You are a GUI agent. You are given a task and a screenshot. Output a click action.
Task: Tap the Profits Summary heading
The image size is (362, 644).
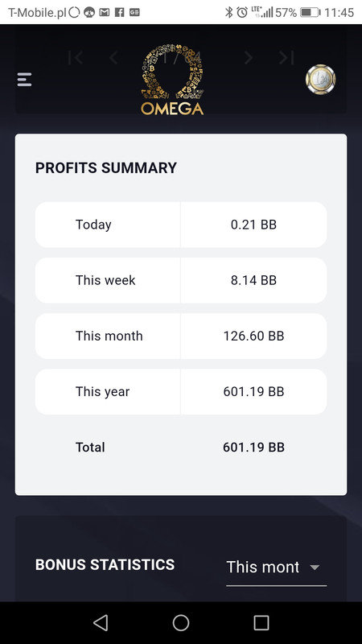click(x=106, y=168)
